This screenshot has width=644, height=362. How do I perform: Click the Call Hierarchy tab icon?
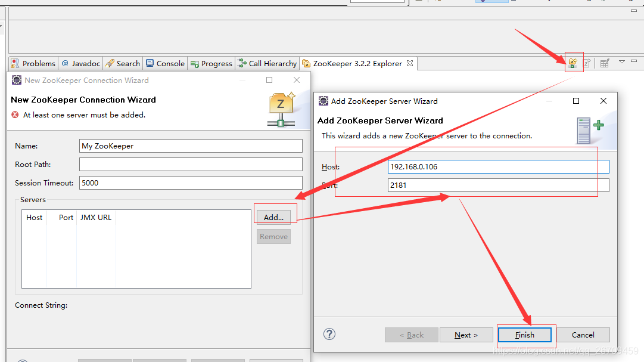(x=242, y=63)
